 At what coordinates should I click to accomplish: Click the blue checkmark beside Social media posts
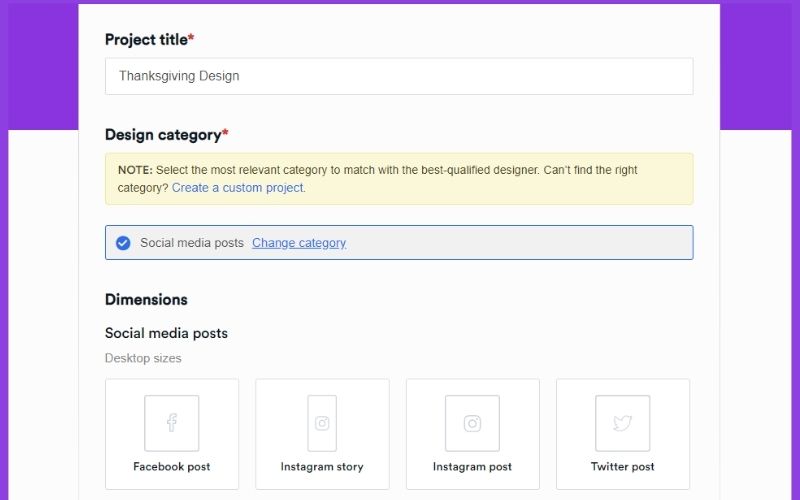point(123,243)
